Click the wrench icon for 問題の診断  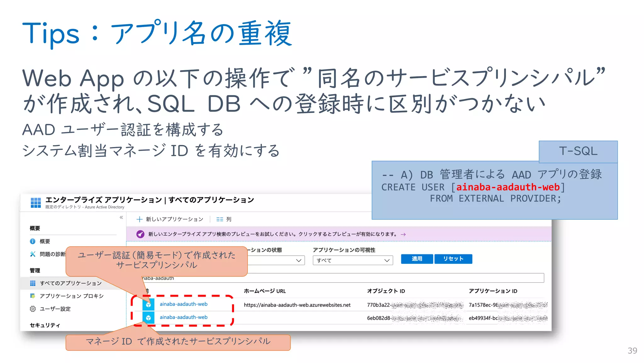pyautogui.click(x=33, y=254)
